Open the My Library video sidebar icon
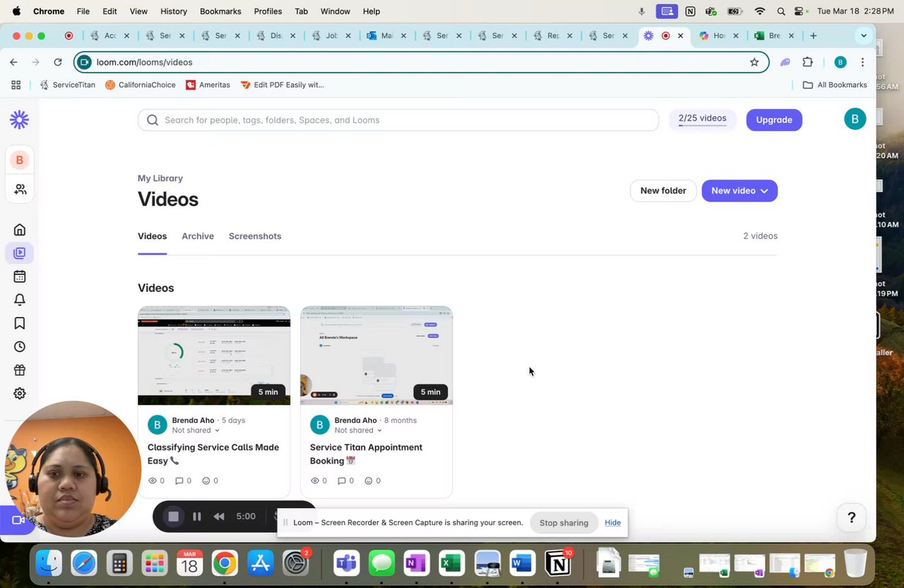This screenshot has width=904, height=588. click(20, 253)
